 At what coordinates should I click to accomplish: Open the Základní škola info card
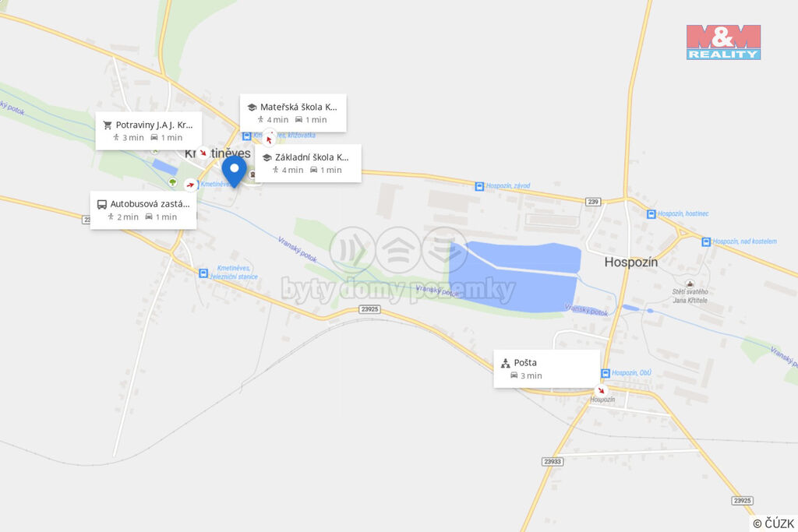pyautogui.click(x=308, y=164)
